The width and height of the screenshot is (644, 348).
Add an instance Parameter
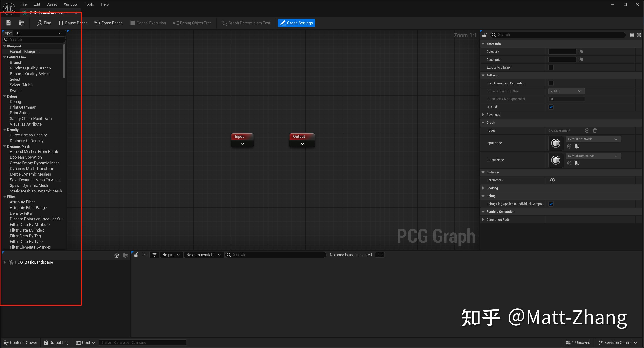[552, 180]
